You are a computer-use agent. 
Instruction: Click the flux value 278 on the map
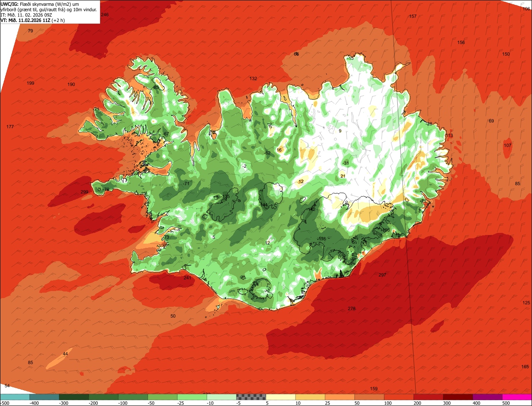352,308
